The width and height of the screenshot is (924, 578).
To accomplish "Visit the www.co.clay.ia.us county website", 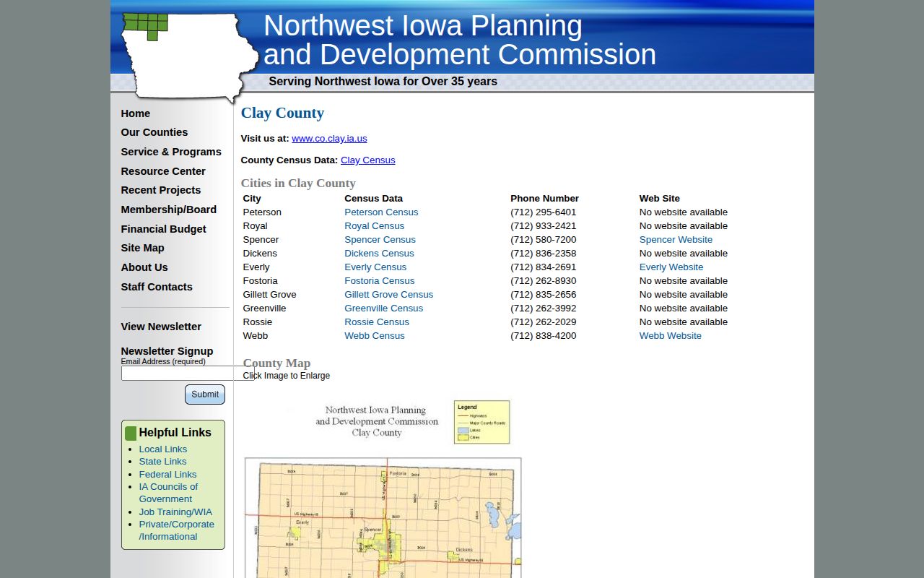I will tap(329, 139).
